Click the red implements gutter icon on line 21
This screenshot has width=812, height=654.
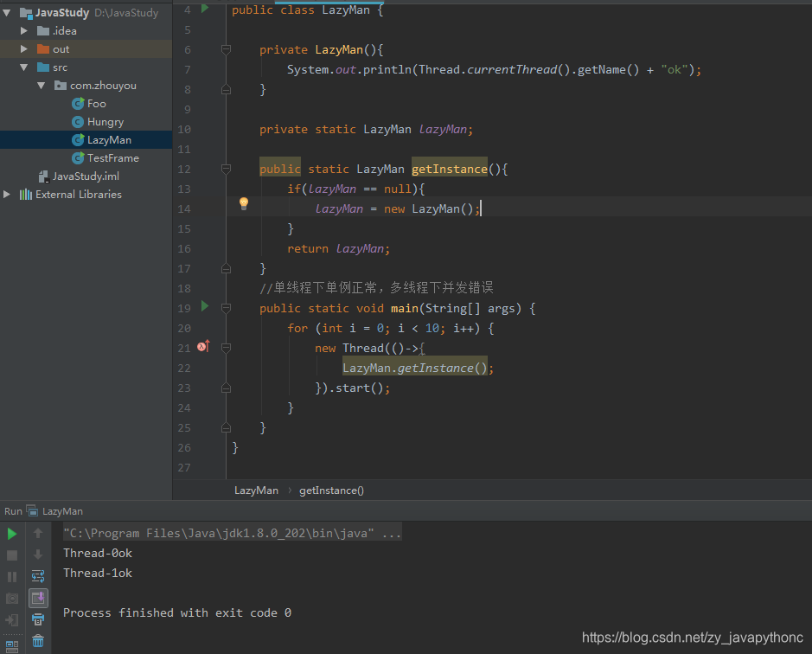click(203, 346)
